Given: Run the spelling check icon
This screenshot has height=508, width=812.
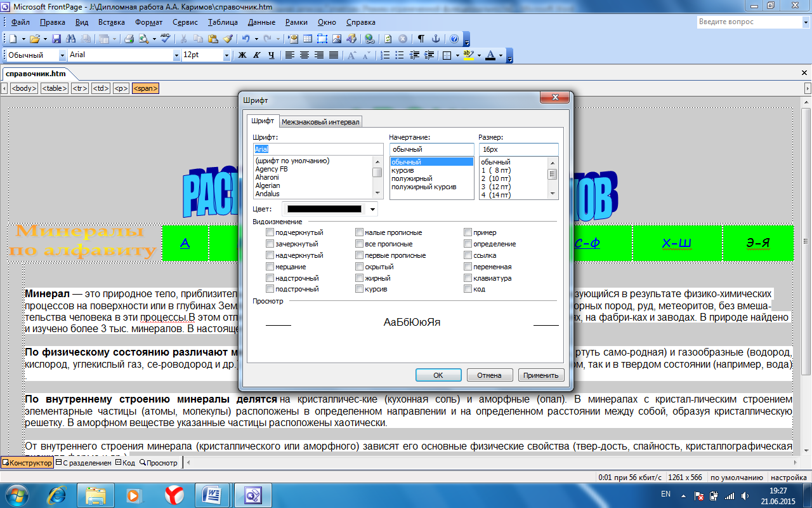Looking at the screenshot, I should (166, 38).
